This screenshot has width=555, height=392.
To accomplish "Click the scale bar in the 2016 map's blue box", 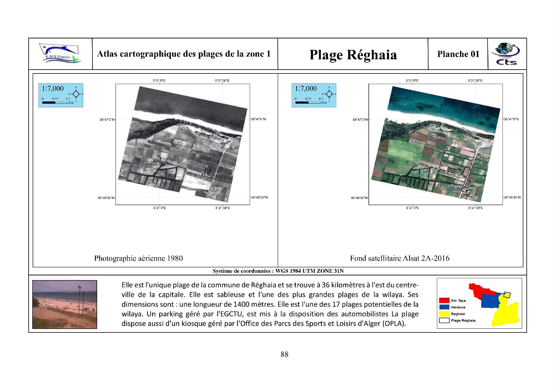I will coord(308,102).
